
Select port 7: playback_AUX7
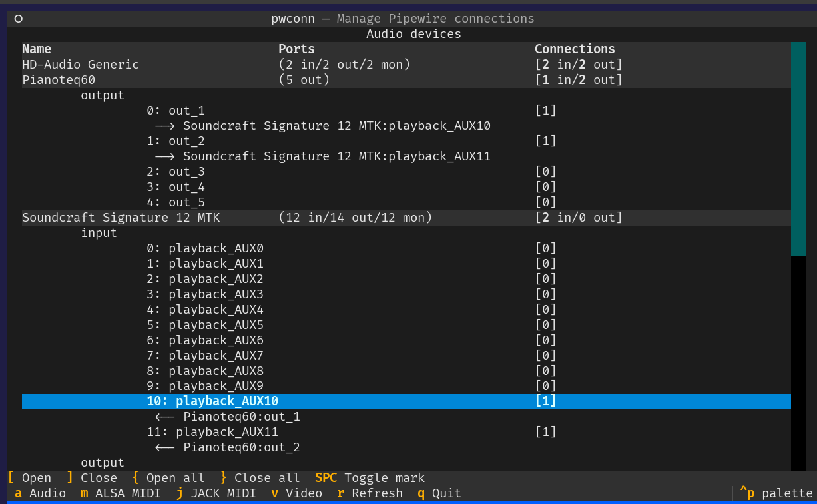pyautogui.click(x=406, y=356)
